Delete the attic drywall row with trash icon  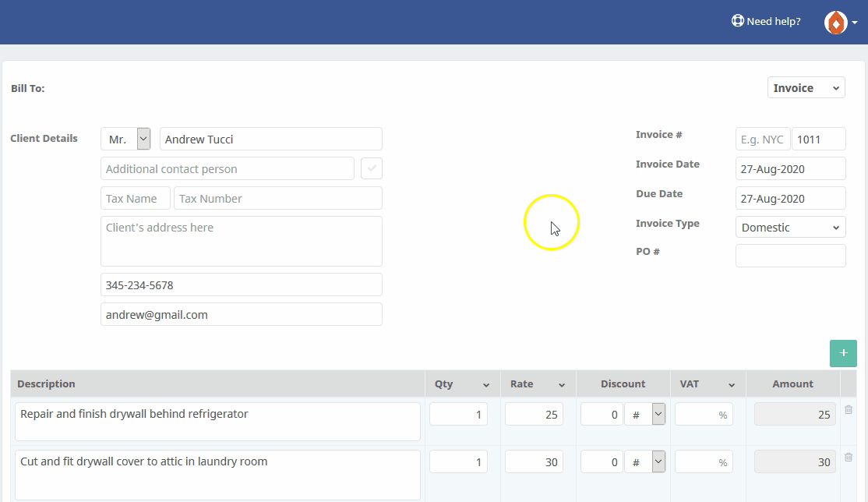(848, 458)
